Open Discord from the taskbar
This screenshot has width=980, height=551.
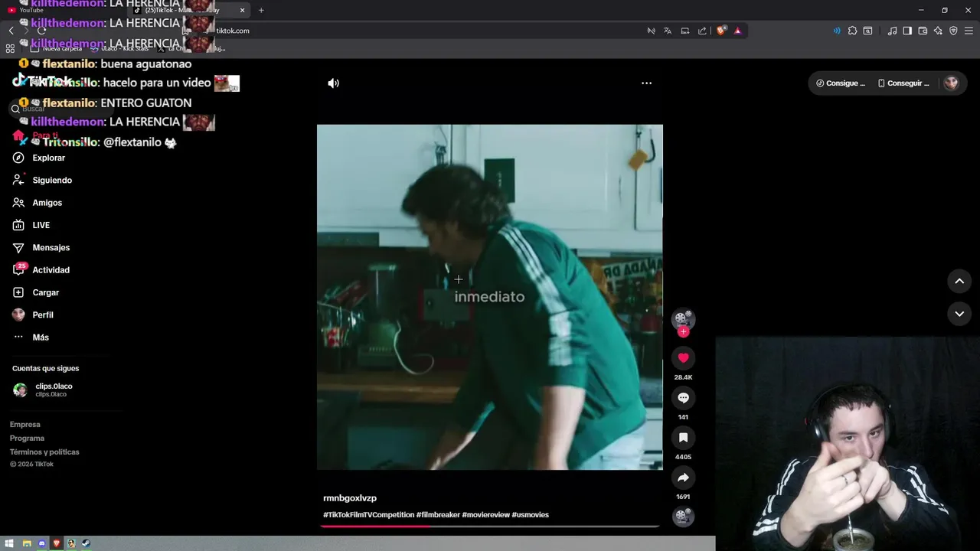tap(41, 543)
